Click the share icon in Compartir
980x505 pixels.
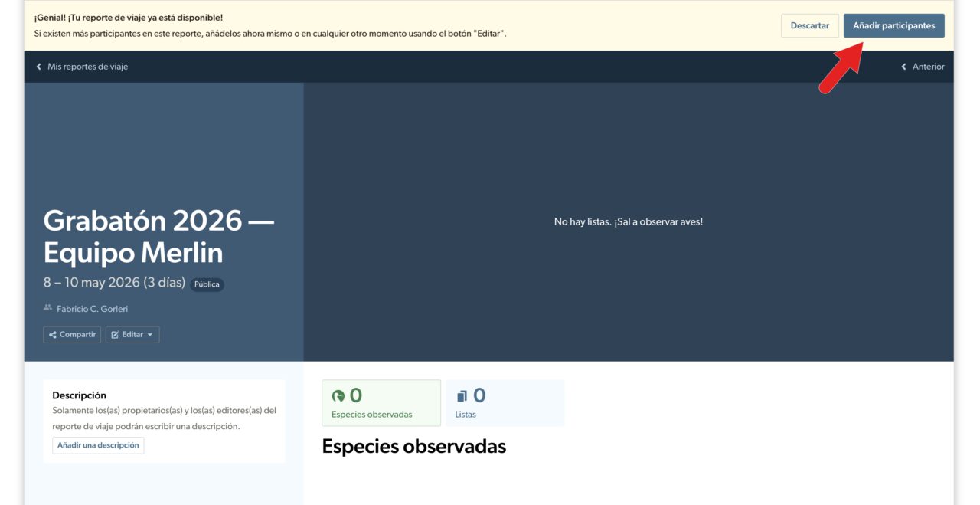pyautogui.click(x=53, y=335)
